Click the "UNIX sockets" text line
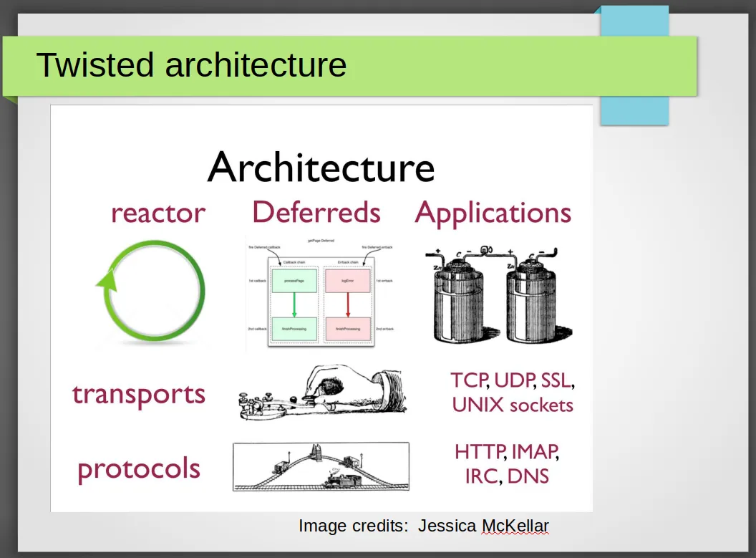This screenshot has width=756, height=558. 513,405
